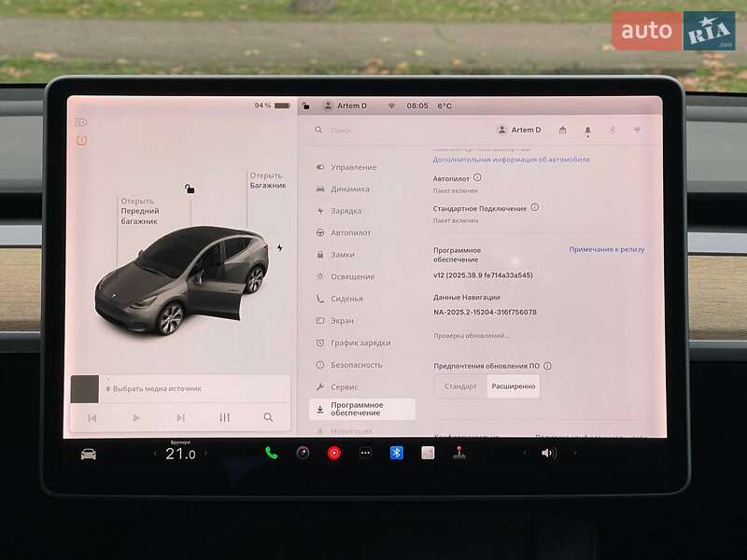Select the Сервис wrench icon
Screen dimensions: 747x560
pos(319,385)
